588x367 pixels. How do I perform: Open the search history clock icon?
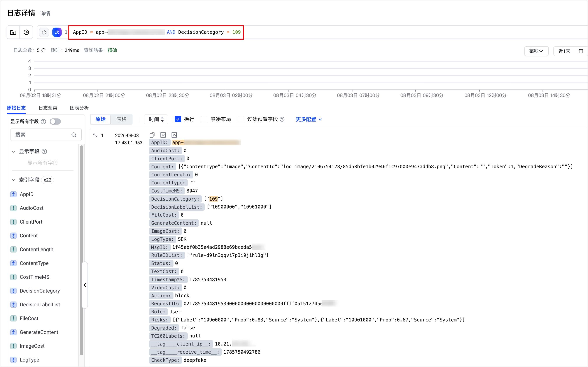point(26,32)
